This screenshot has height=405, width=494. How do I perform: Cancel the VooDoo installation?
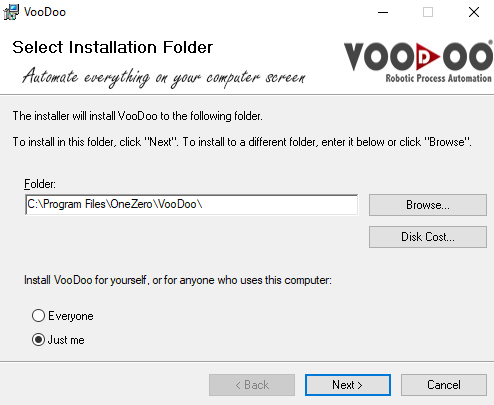point(444,385)
